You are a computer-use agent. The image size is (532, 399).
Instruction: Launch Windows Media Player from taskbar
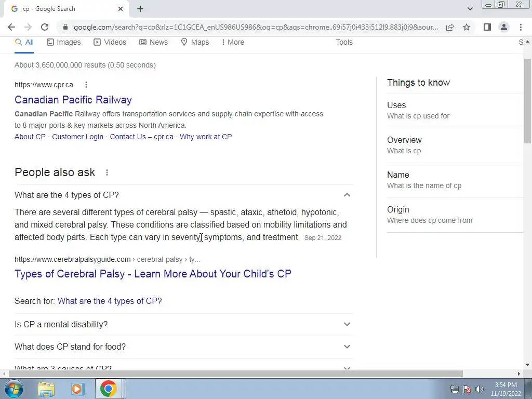click(x=77, y=389)
